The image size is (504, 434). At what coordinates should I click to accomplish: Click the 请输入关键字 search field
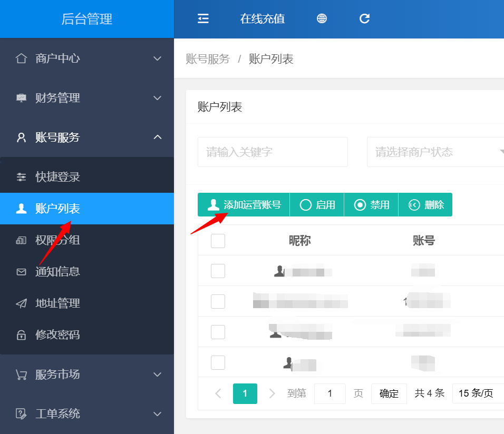pos(273,152)
